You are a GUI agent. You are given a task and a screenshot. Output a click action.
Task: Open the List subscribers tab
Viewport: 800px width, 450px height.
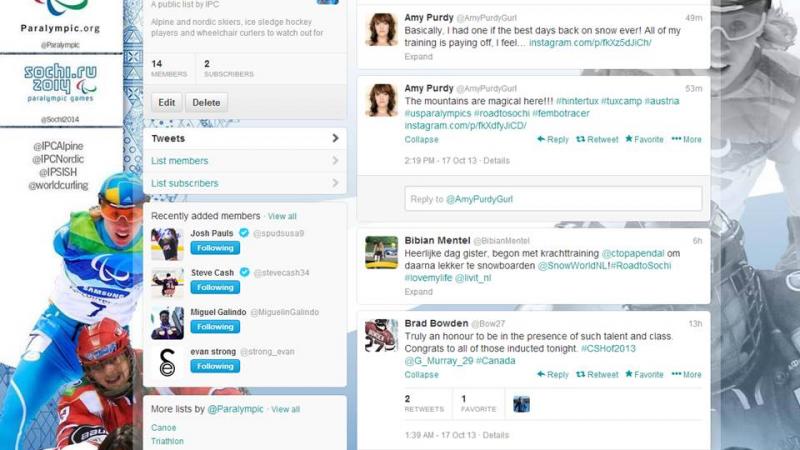pos(245,183)
